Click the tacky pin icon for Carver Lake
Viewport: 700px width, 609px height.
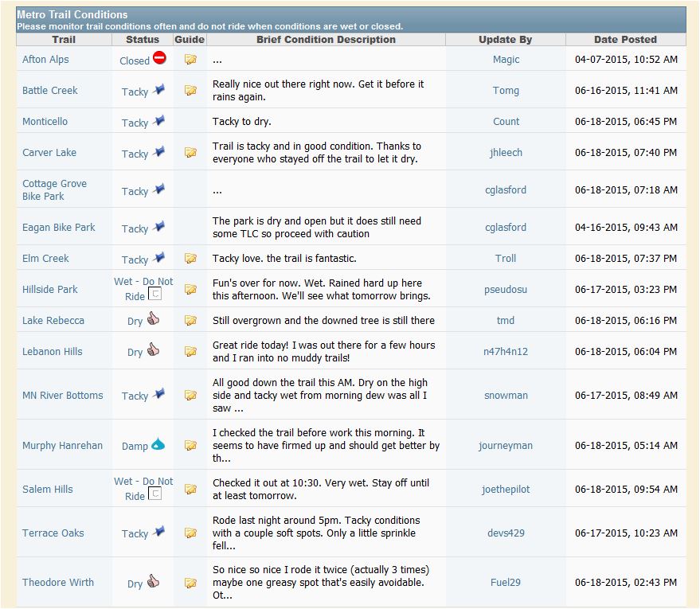point(159,152)
